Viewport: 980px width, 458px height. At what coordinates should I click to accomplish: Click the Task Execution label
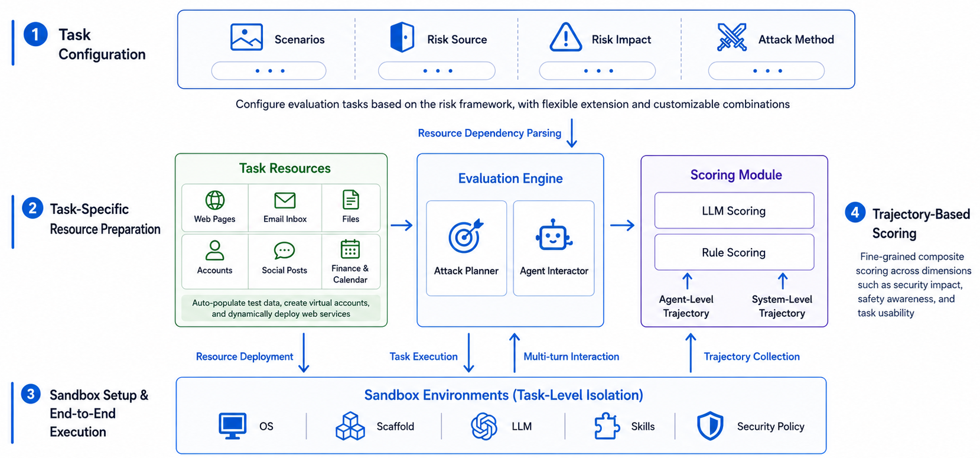[x=424, y=356]
